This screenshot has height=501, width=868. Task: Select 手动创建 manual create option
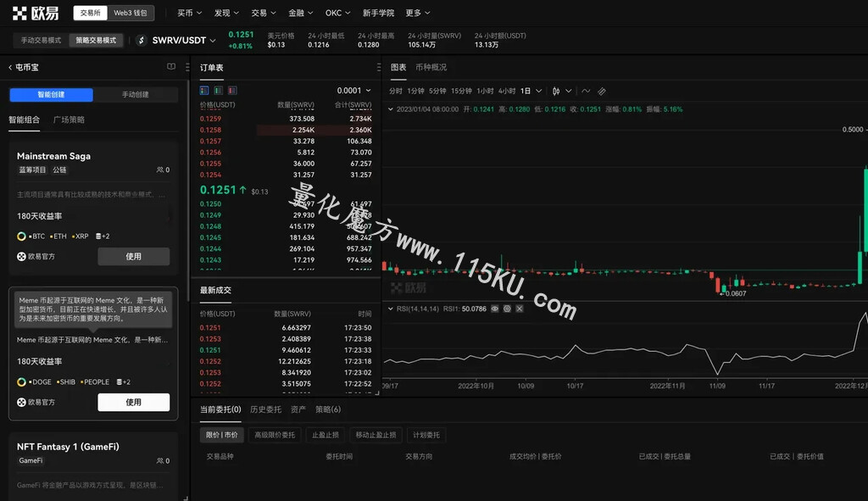[135, 95]
